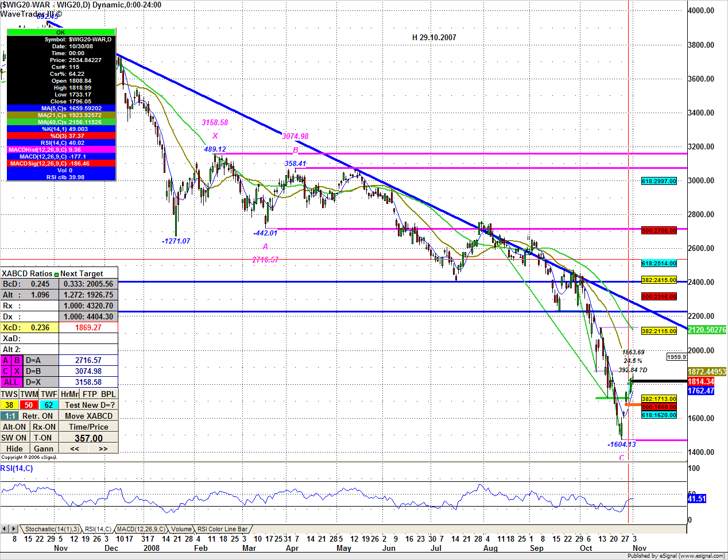Click the red 500:2706.00 price label
The image size is (728, 560).
point(659,230)
